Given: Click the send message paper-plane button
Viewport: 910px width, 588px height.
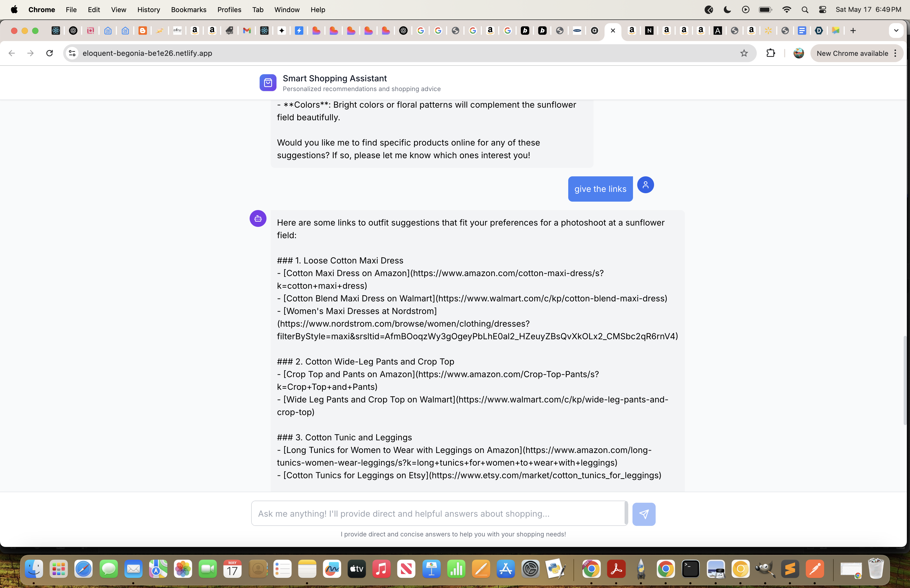Looking at the screenshot, I should 644,514.
